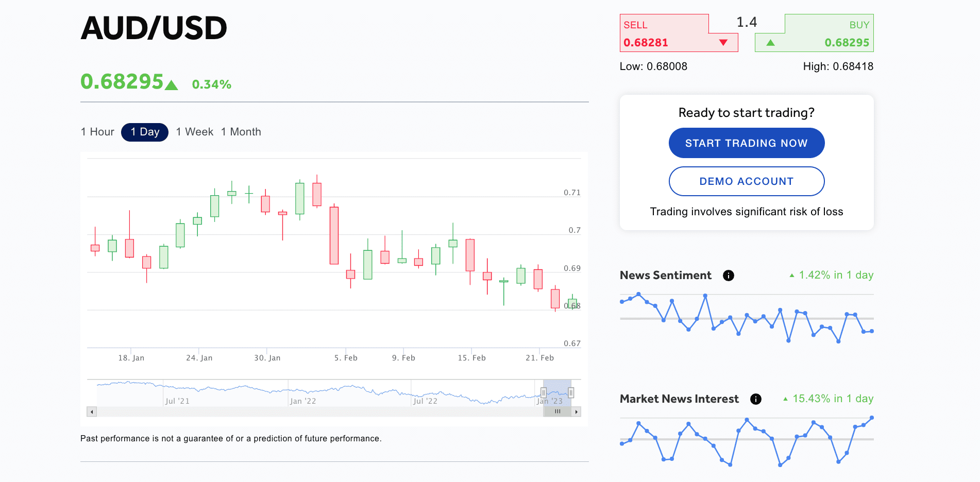Viewport: 980px width, 482px height.
Task: Switch chart to 1 Week
Action: (x=194, y=132)
